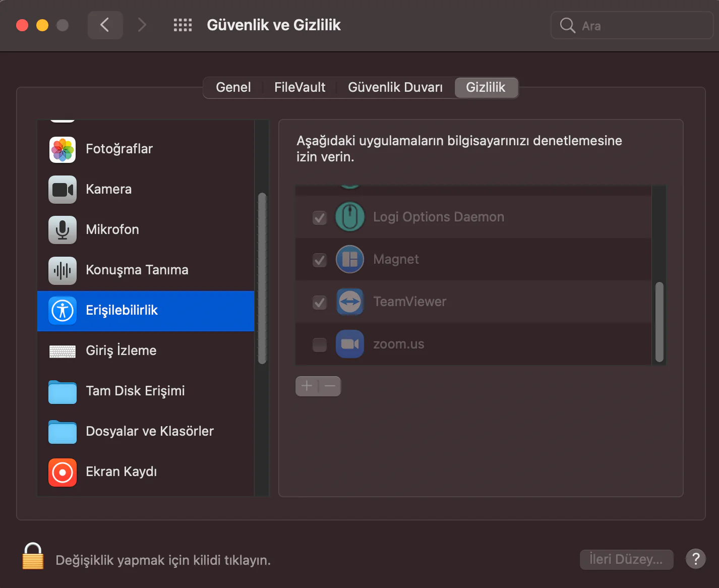Click the Değişiklik yapmak için kilidi tıklayın text
The image size is (719, 588).
point(163,560)
